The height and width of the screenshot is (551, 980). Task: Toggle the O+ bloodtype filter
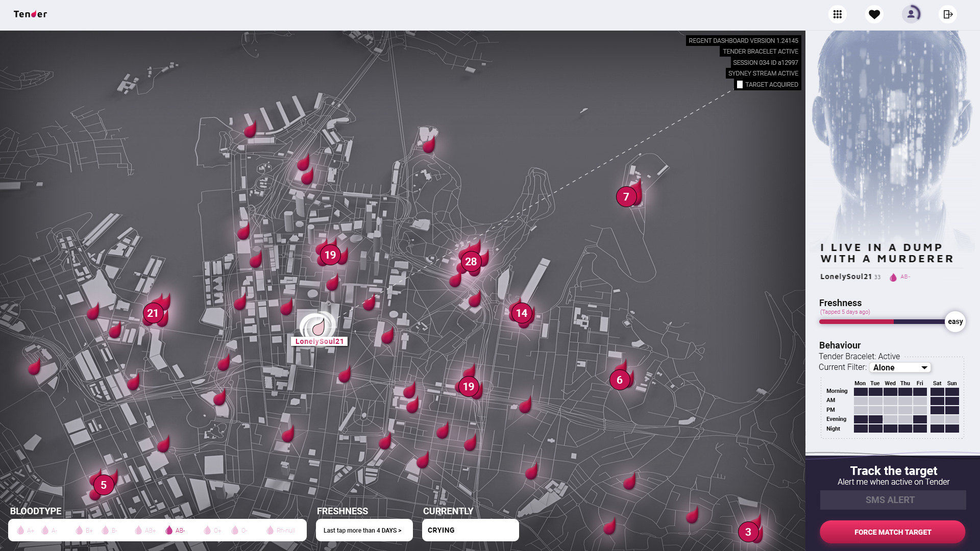point(212,531)
